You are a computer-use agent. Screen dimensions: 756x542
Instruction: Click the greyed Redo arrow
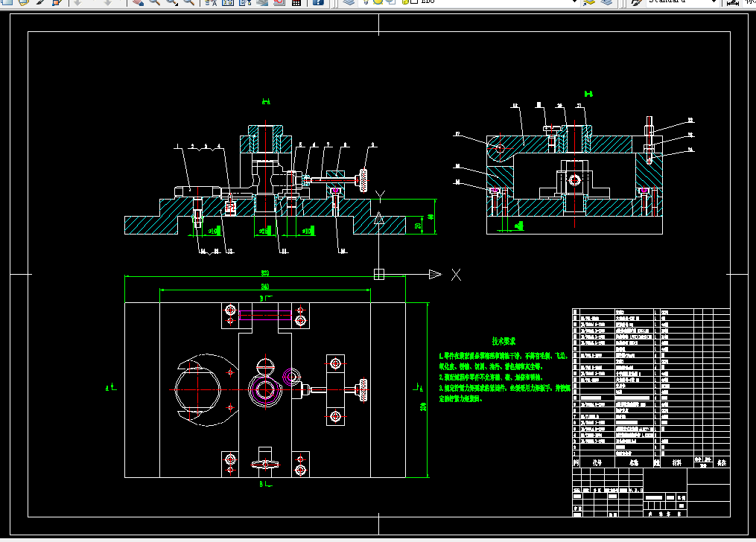(108, 2)
